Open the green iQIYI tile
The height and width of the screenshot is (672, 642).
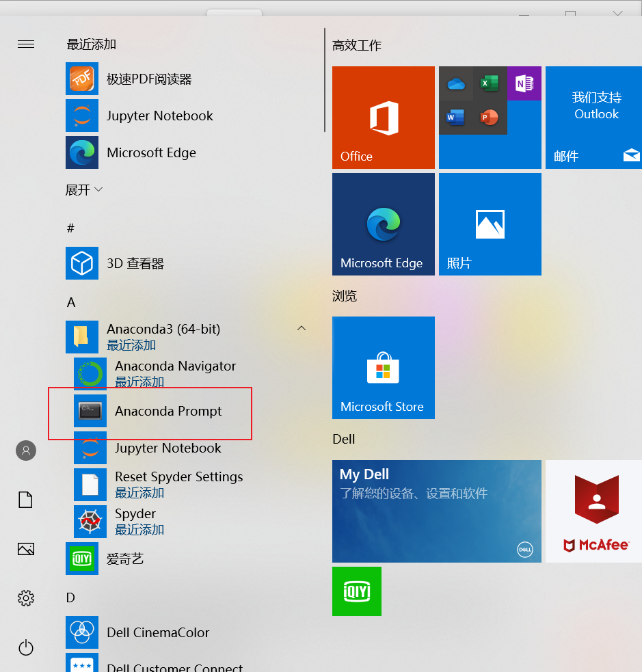pyautogui.click(x=357, y=591)
